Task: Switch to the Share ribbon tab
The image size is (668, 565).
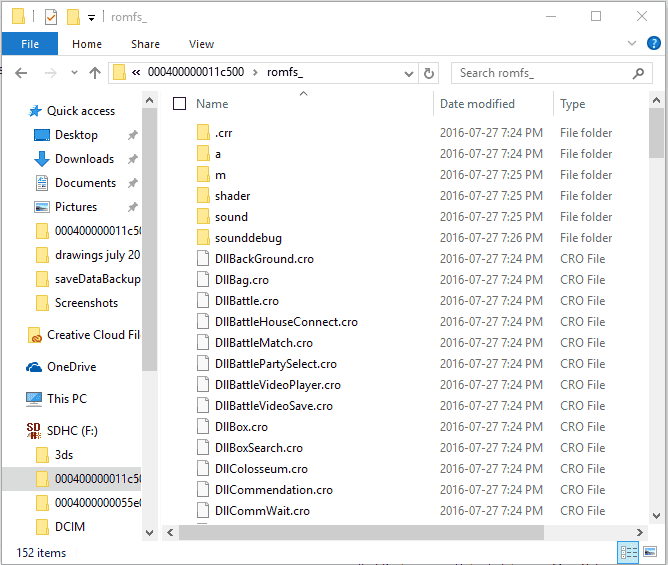Action: [145, 44]
